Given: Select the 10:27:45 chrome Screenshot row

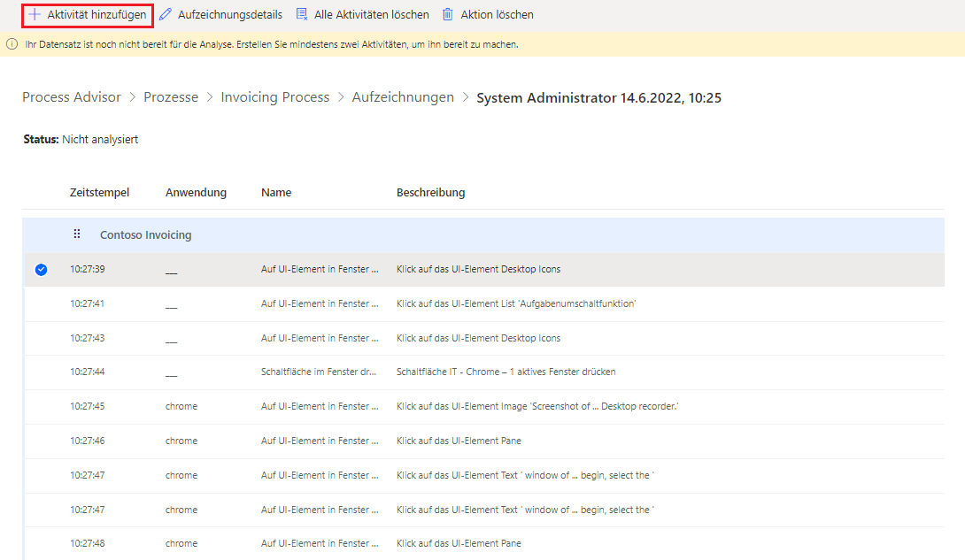Looking at the screenshot, I should [537, 406].
